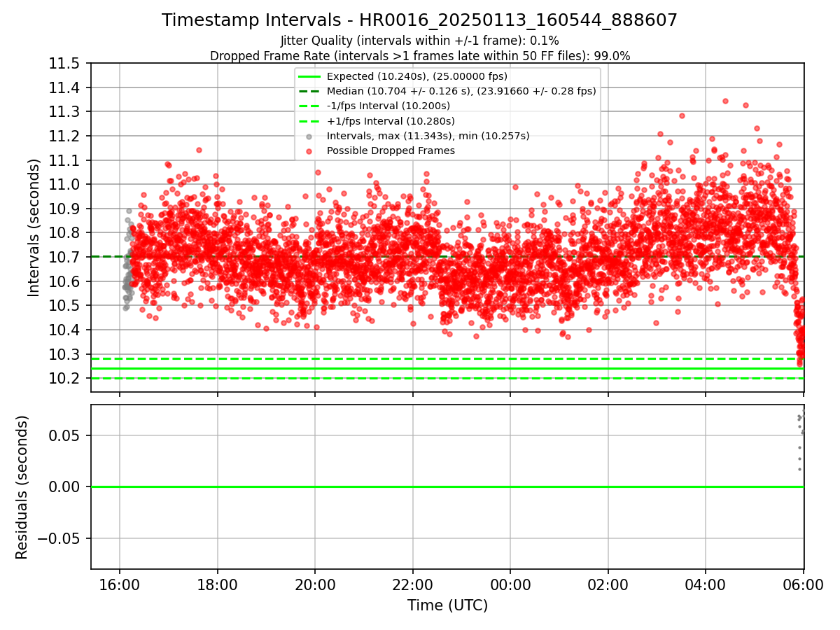Click the "Jitter Quality" subtitle line
Image resolution: width=840 pixels, height=630 pixels.
point(419,41)
